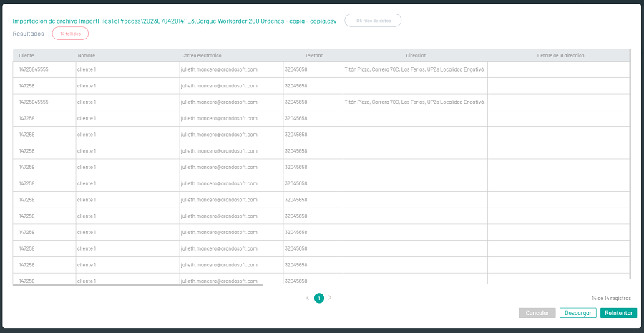Click the "Resultados" label
This screenshot has width=644, height=333.
(29, 34)
